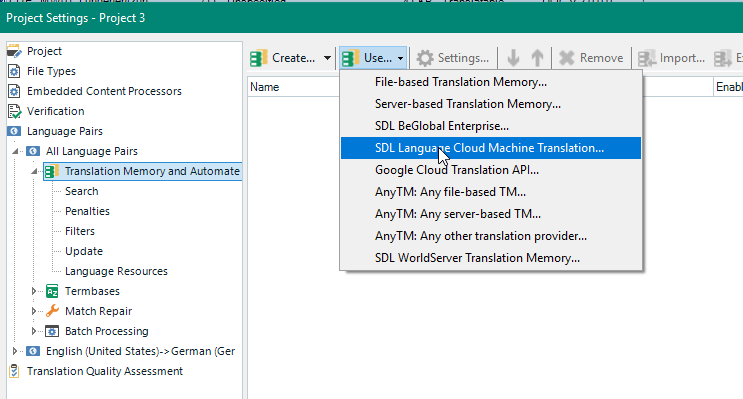The image size is (743, 399).
Task: Click the Project icon in settings tree
Action: (14, 51)
